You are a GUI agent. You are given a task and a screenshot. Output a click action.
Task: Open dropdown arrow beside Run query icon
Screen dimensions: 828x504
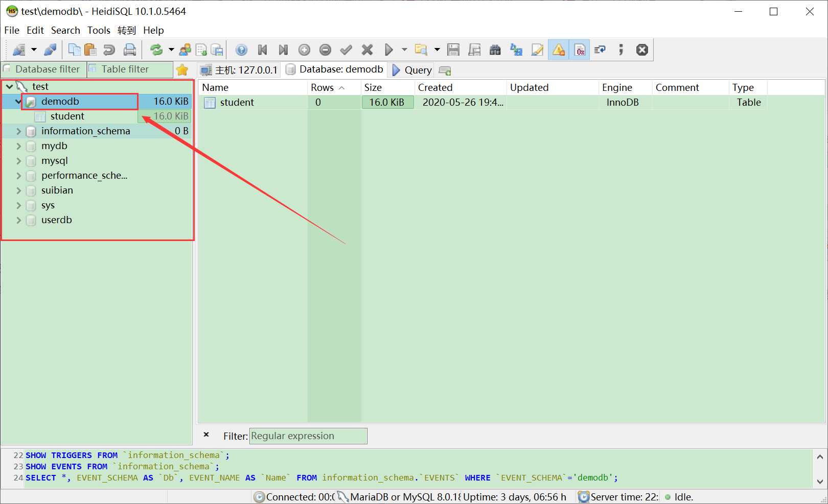[x=404, y=50]
